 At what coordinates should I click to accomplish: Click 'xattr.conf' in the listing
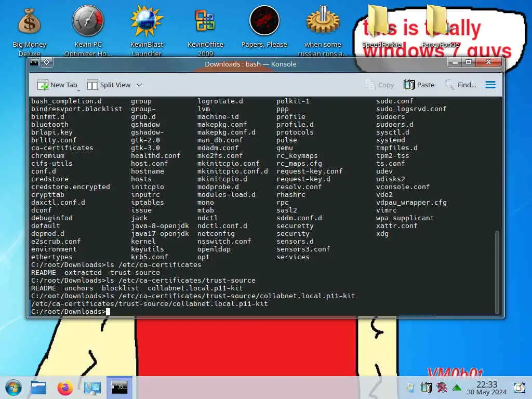(396, 226)
